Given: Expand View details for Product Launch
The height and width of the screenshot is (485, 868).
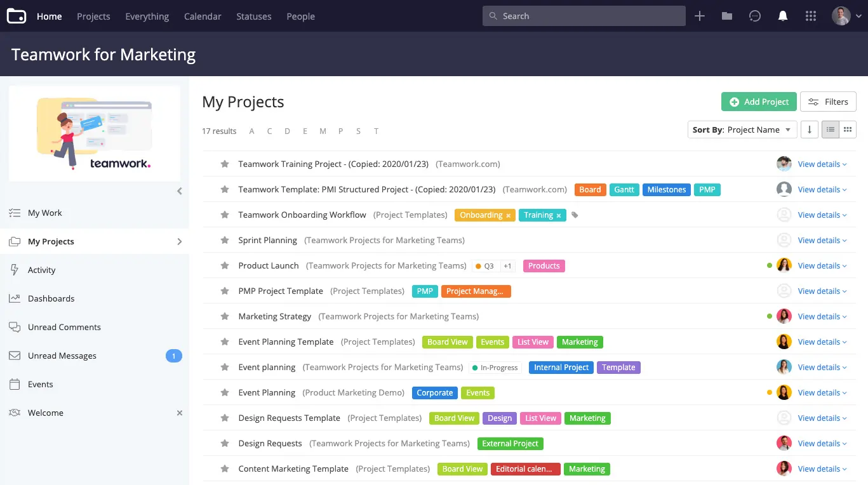Looking at the screenshot, I should pos(822,265).
